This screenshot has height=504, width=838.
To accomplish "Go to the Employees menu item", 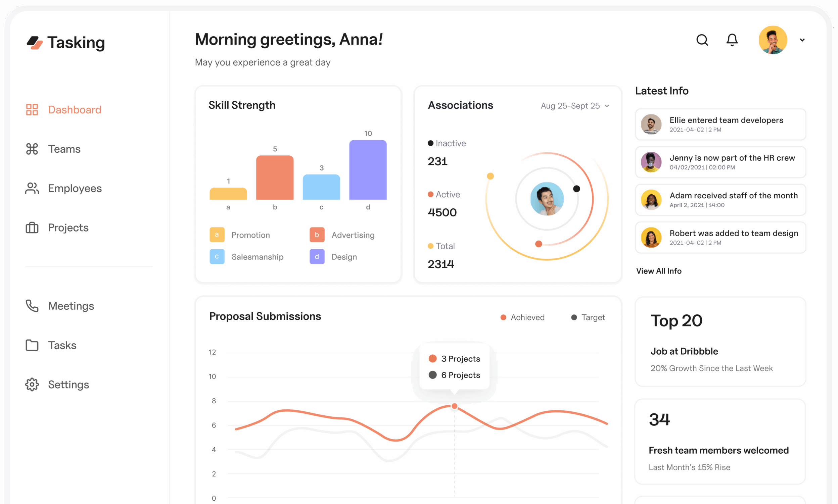I will (x=75, y=189).
